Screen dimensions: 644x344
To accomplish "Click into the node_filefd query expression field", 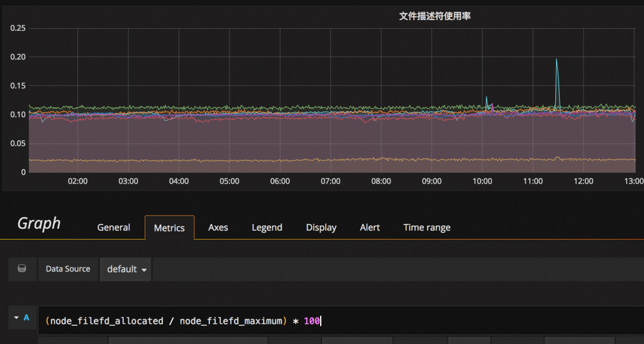I will pos(341,321).
